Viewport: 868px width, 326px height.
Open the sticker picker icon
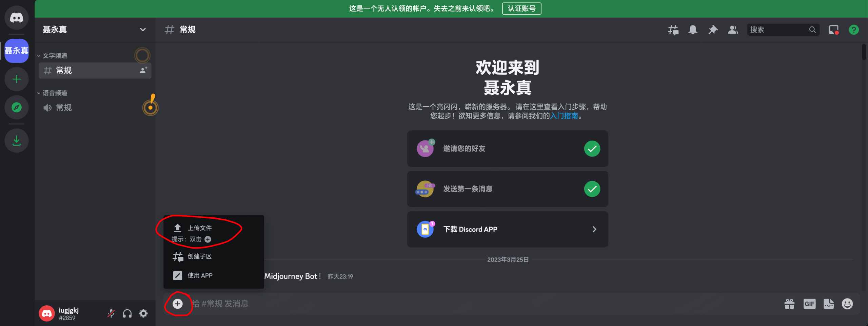(x=829, y=304)
